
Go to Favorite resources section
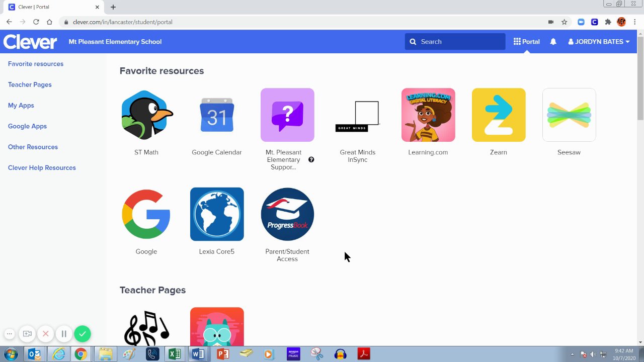point(36,64)
